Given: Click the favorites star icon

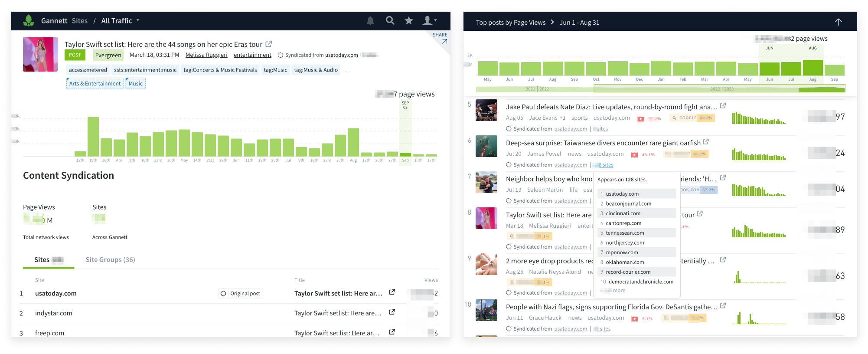Looking at the screenshot, I should pos(409,20).
